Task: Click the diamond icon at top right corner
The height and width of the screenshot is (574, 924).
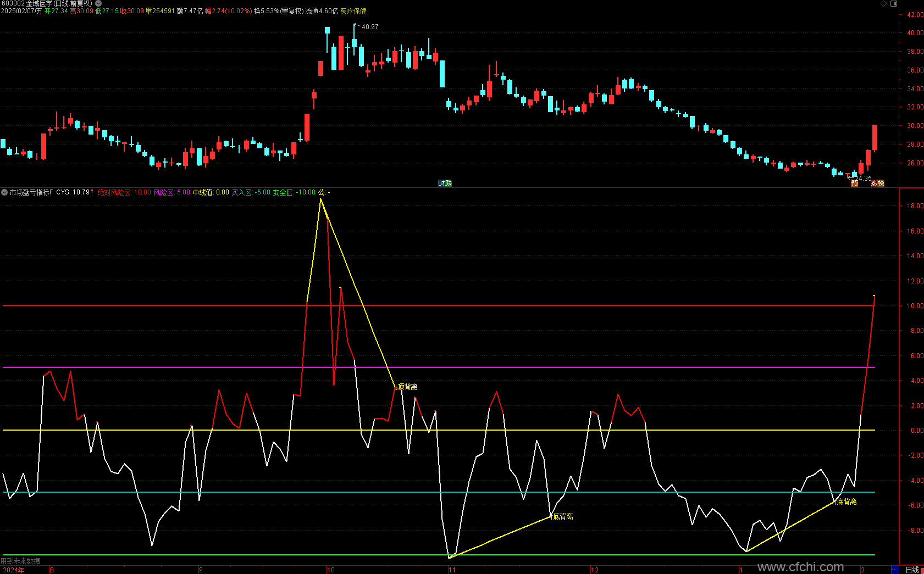Action: click(x=884, y=3)
